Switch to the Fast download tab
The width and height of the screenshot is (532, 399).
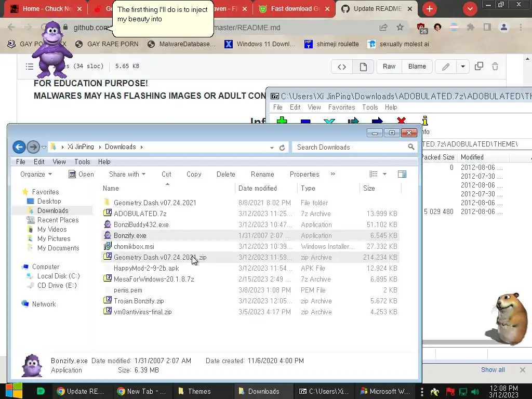294,9
